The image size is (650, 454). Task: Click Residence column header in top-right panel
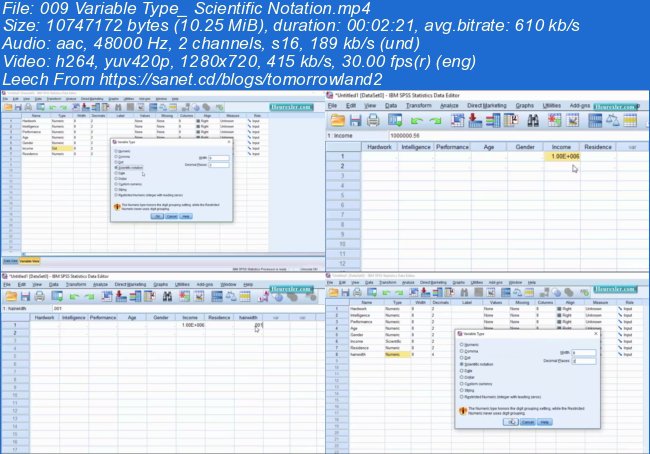click(598, 147)
